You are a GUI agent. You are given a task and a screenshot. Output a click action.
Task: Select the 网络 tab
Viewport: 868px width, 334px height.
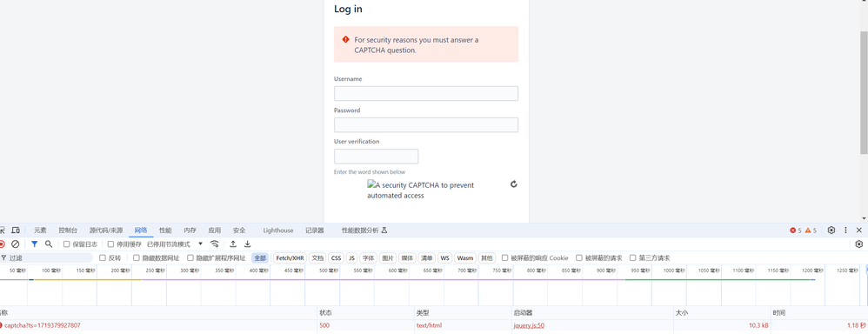point(141,230)
